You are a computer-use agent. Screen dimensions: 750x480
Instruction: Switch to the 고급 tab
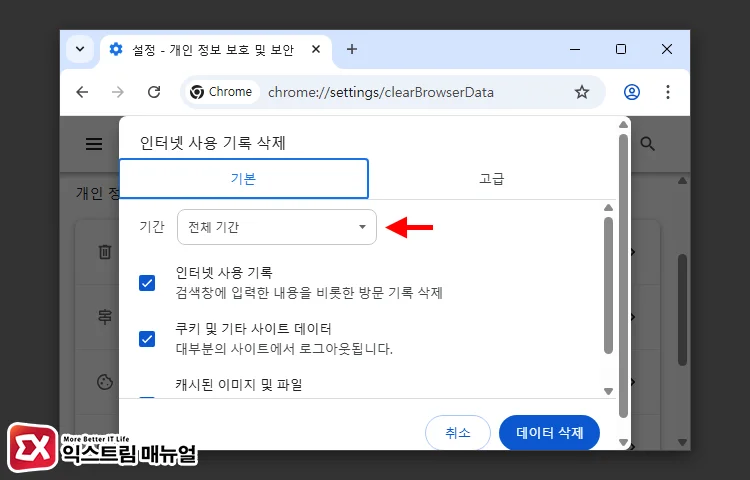point(492,179)
